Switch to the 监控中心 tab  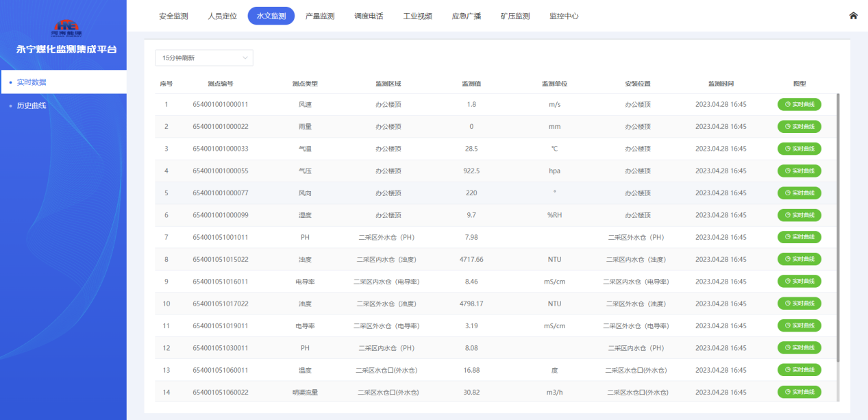point(564,16)
